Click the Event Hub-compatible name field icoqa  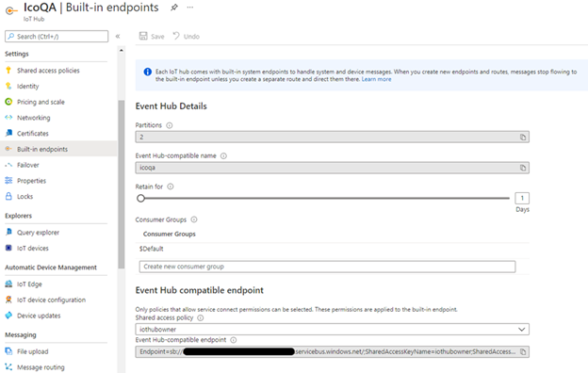(x=333, y=168)
